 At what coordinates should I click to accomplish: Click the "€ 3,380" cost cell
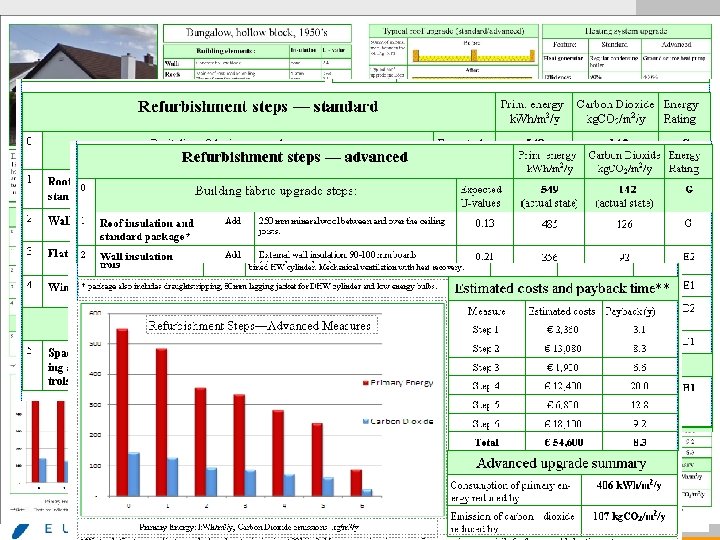point(562,330)
